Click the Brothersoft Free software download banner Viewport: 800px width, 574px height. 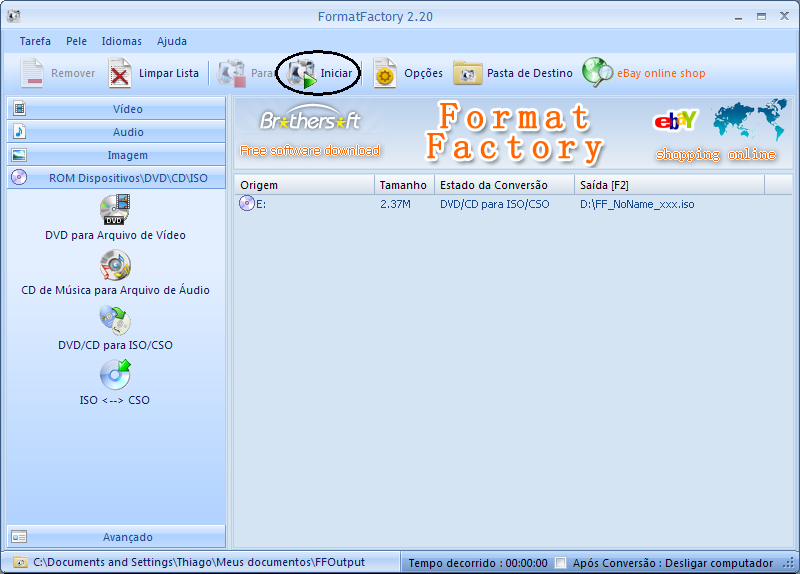(x=310, y=132)
